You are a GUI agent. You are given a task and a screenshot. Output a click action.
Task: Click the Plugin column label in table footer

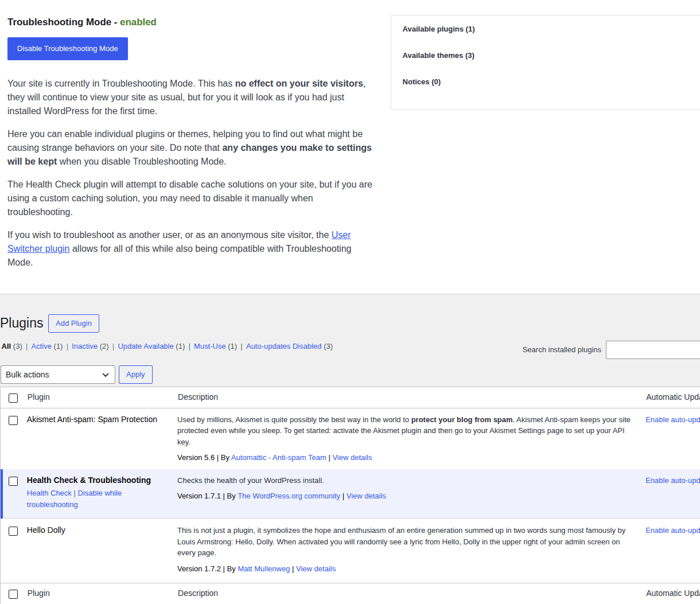[38, 593]
